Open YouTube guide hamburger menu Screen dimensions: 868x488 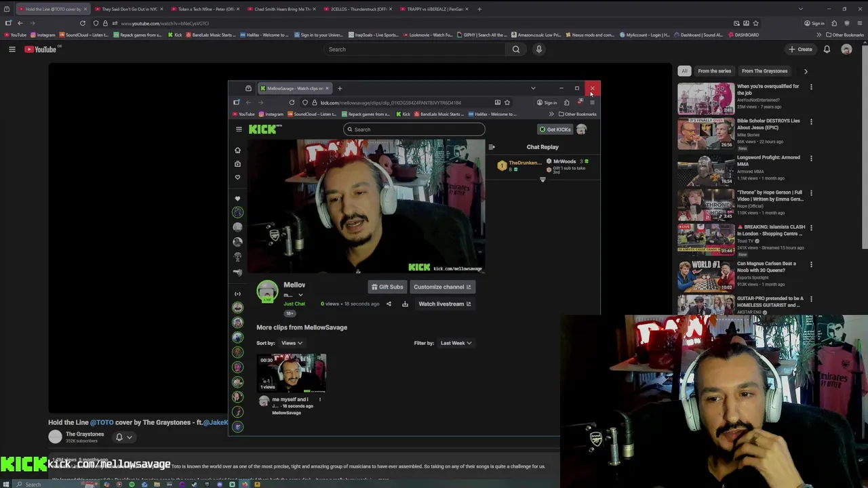[12, 49]
